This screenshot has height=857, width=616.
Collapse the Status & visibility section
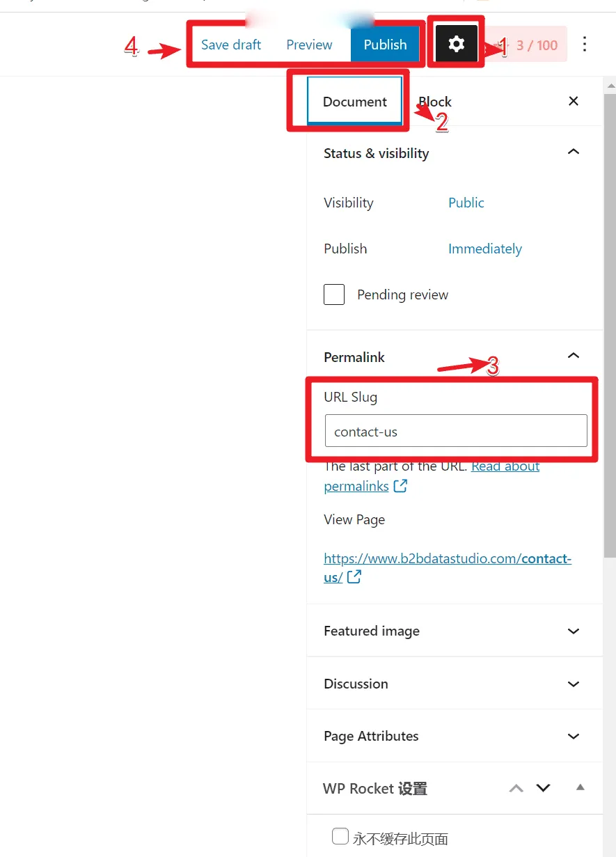pyautogui.click(x=574, y=152)
